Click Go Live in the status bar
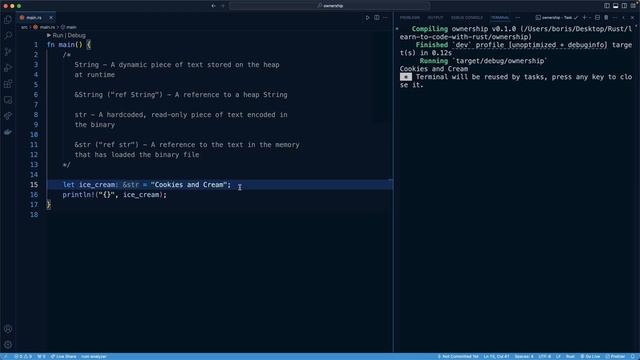Image resolution: width=640 pixels, height=360 pixels. (590, 356)
